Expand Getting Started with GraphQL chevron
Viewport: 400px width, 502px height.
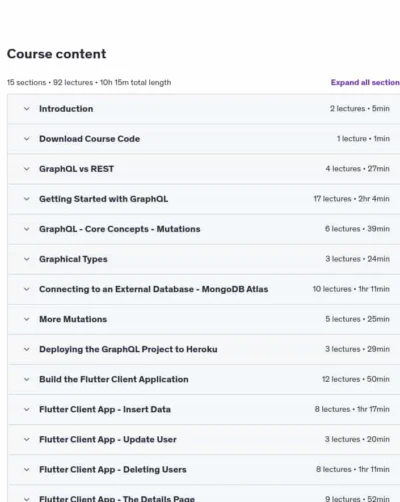point(27,199)
